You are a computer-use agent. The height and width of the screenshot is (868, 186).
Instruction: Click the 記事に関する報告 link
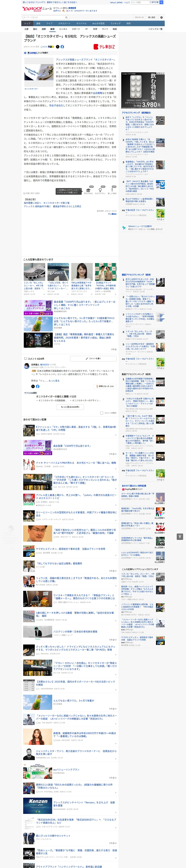coord(32,193)
